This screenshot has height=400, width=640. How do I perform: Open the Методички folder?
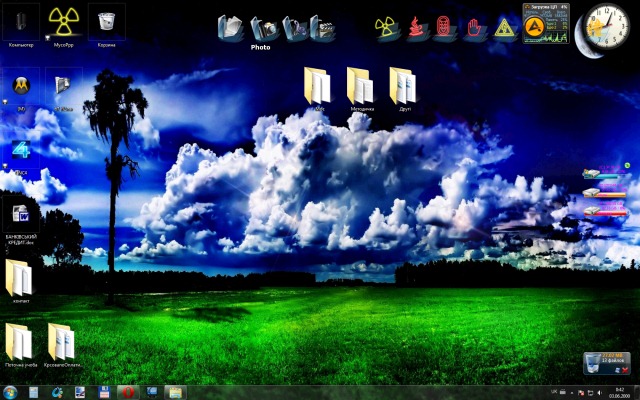coord(362,89)
